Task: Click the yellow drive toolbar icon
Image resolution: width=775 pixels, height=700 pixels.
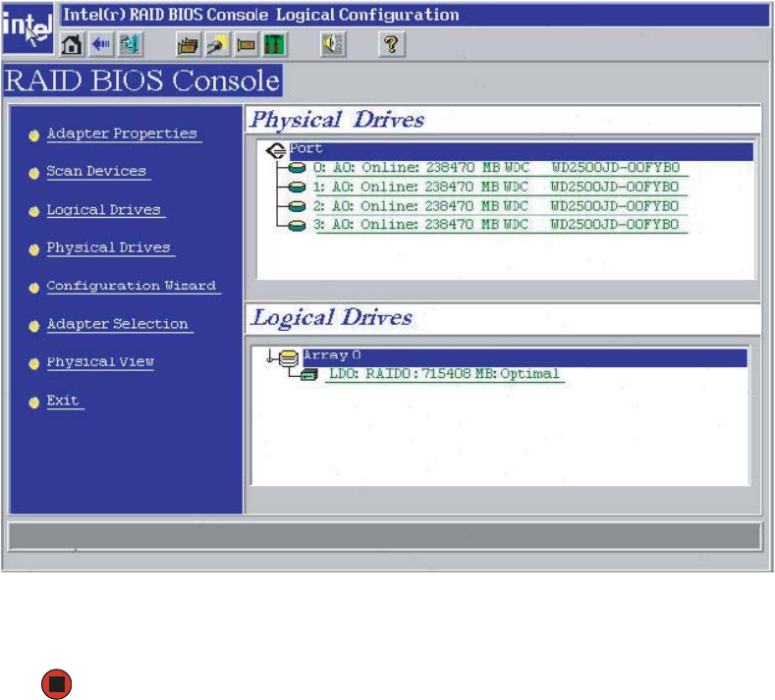Action: point(246,45)
